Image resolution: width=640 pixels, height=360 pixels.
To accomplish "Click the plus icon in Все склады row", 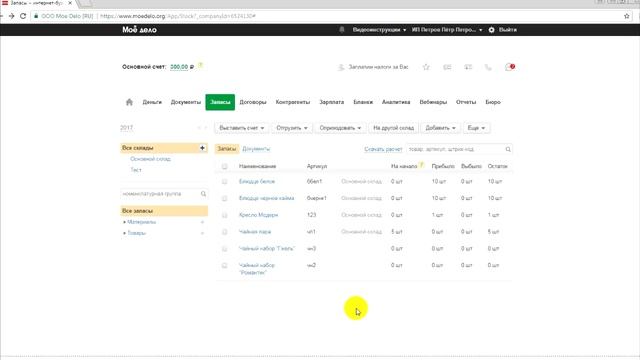I will coord(202,148).
